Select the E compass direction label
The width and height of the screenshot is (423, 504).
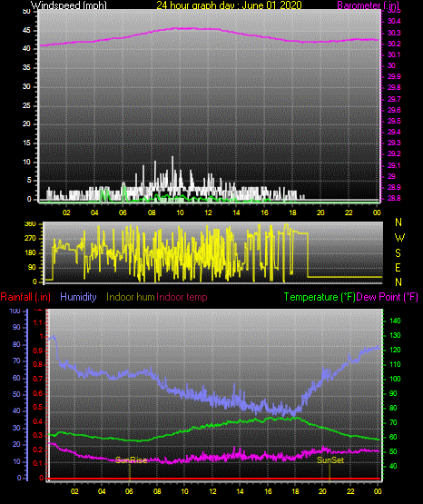tap(398, 267)
